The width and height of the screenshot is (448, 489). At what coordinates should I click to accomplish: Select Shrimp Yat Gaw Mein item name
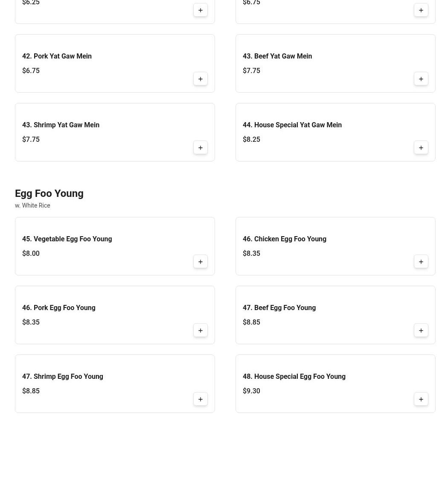click(61, 125)
